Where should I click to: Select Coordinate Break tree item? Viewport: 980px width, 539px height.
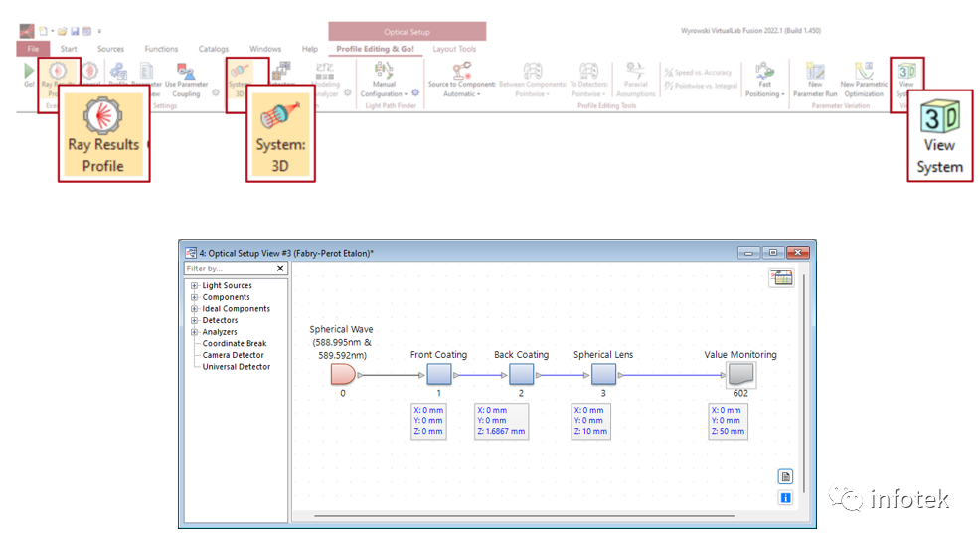(235, 343)
